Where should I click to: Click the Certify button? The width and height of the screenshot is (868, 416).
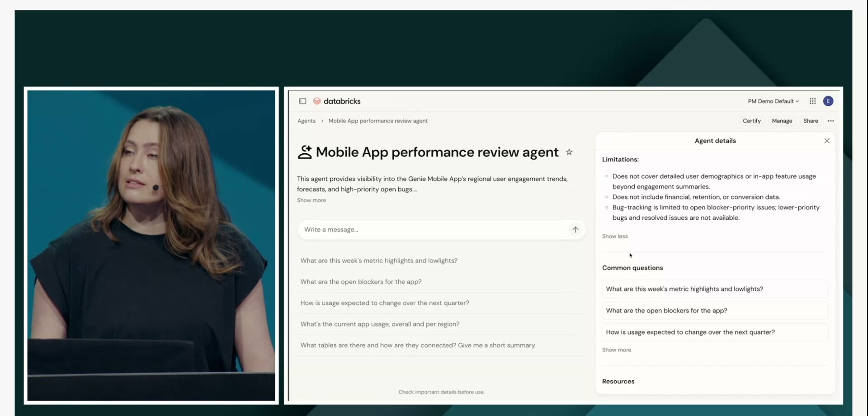coord(752,121)
